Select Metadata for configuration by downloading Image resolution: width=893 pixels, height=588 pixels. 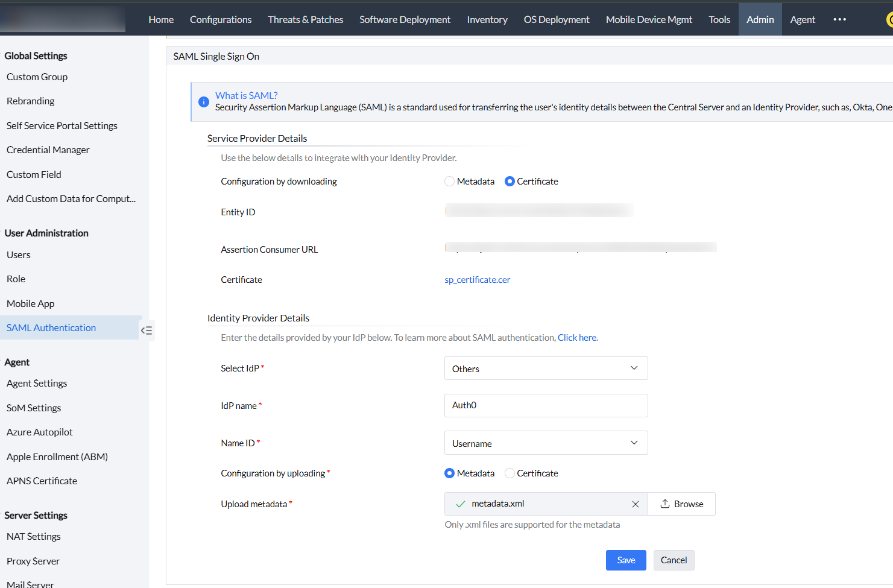point(449,182)
